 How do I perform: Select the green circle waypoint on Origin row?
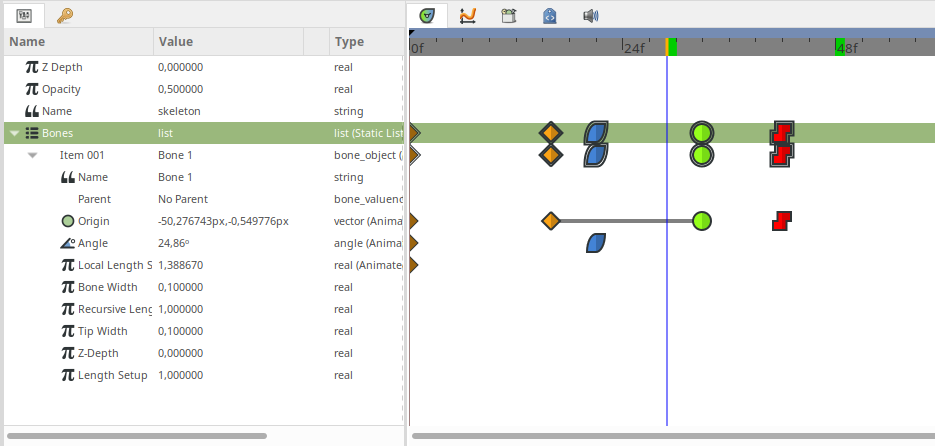pos(702,221)
